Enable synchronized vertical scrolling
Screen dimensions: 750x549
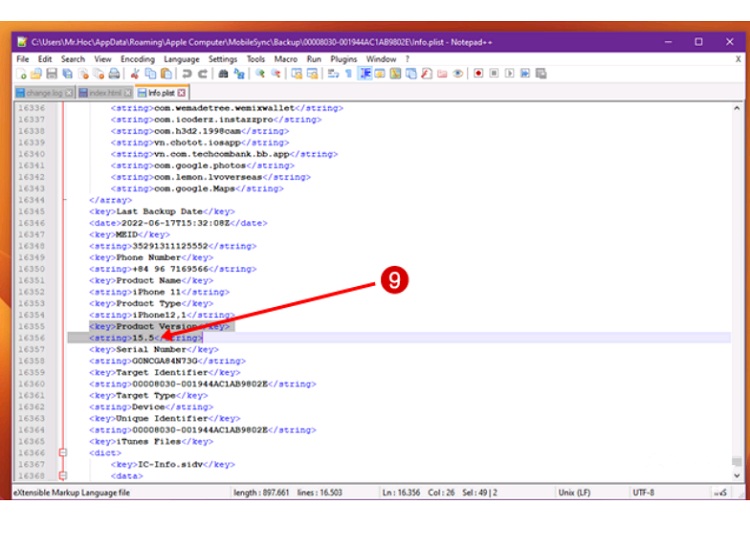297,74
